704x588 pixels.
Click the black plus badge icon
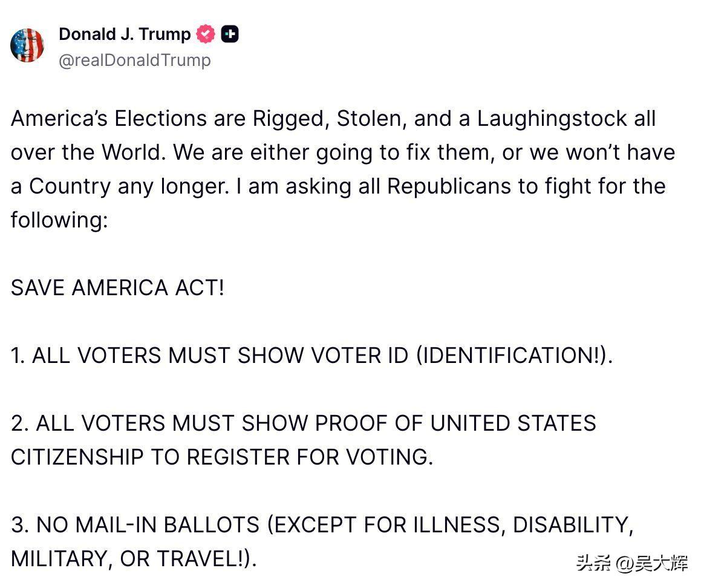click(230, 34)
